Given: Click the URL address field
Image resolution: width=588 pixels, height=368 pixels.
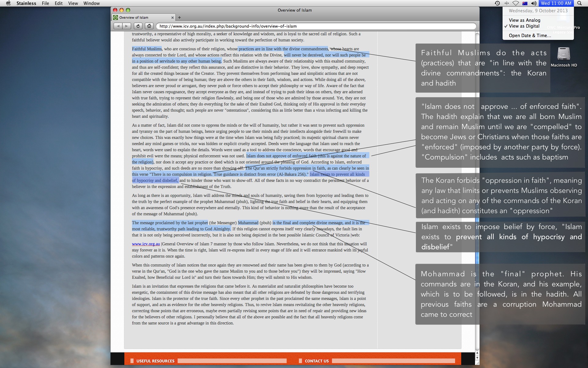Looking at the screenshot, I should [x=316, y=26].
